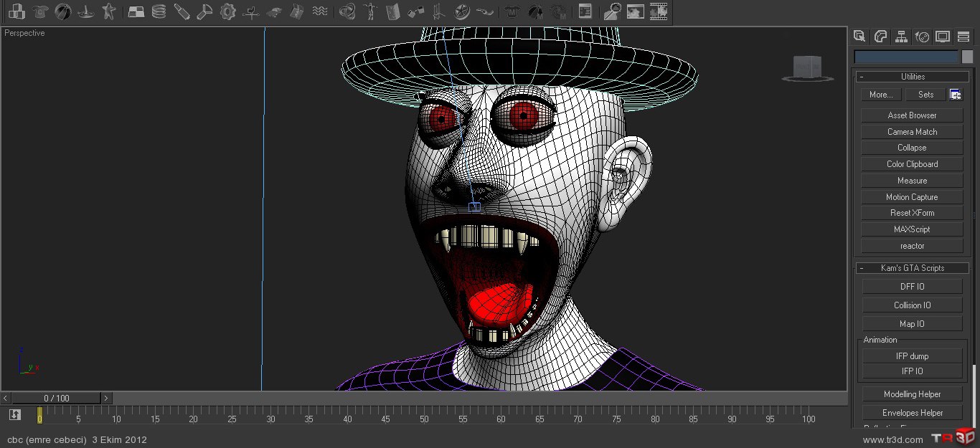Open the reactor Property Editor
Viewport: 980px width, 448px height.
pyautogui.click(x=585, y=11)
